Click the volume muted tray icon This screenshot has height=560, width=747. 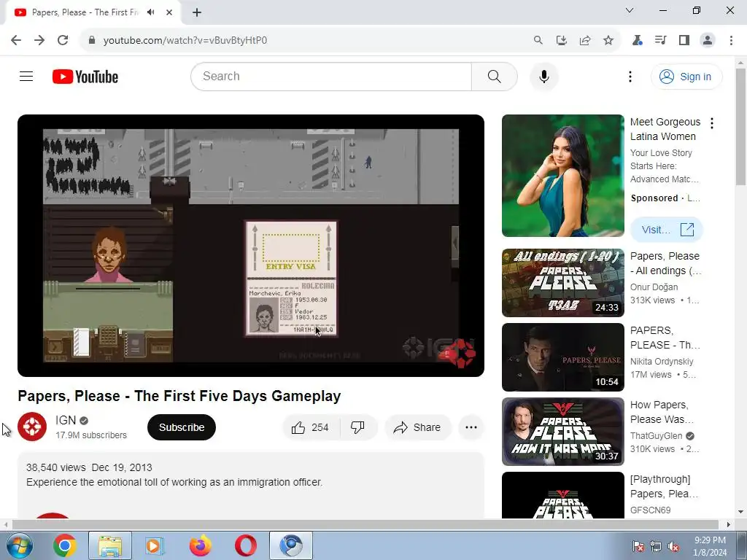[673, 546]
